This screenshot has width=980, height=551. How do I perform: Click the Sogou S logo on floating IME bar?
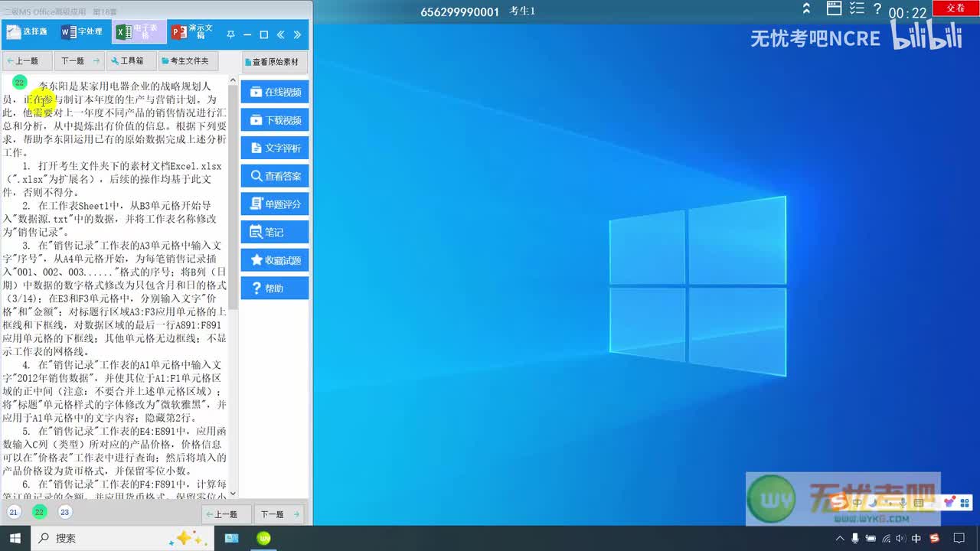coord(840,502)
